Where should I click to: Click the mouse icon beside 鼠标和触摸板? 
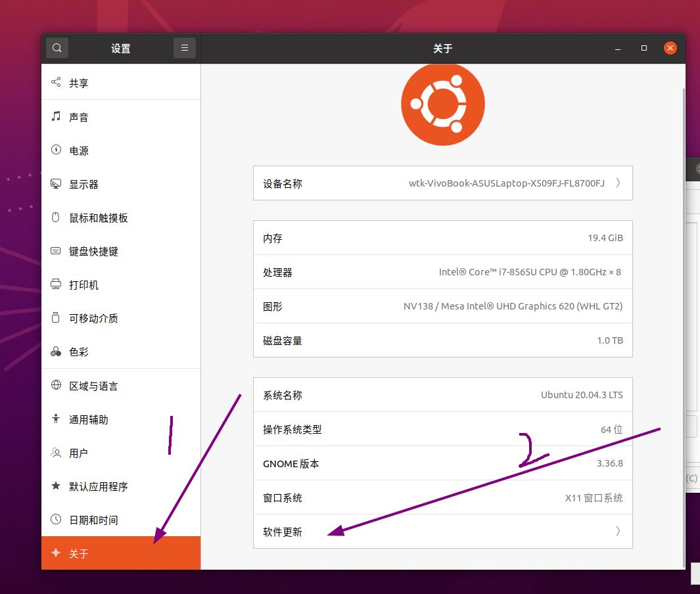click(x=55, y=217)
